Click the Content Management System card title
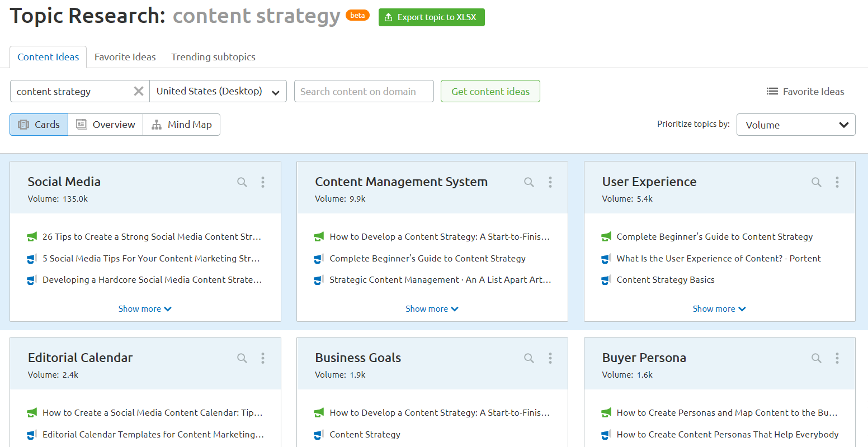 (401, 182)
